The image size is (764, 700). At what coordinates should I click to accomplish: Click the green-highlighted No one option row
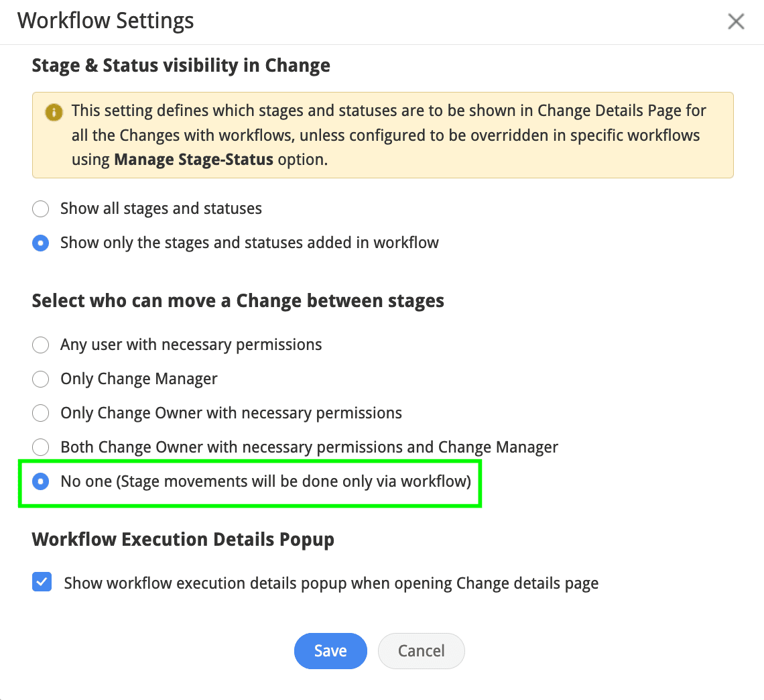(250, 483)
